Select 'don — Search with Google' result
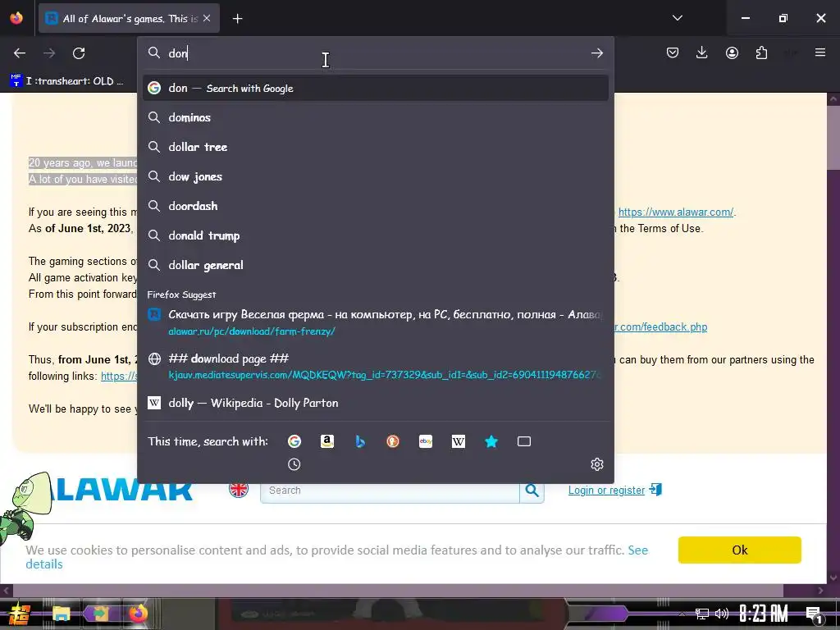The width and height of the screenshot is (840, 630). [x=376, y=88]
